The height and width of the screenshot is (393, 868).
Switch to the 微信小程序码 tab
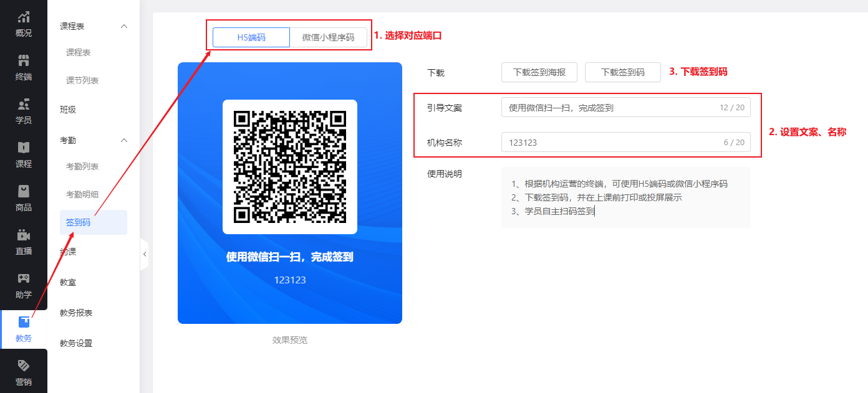point(329,37)
